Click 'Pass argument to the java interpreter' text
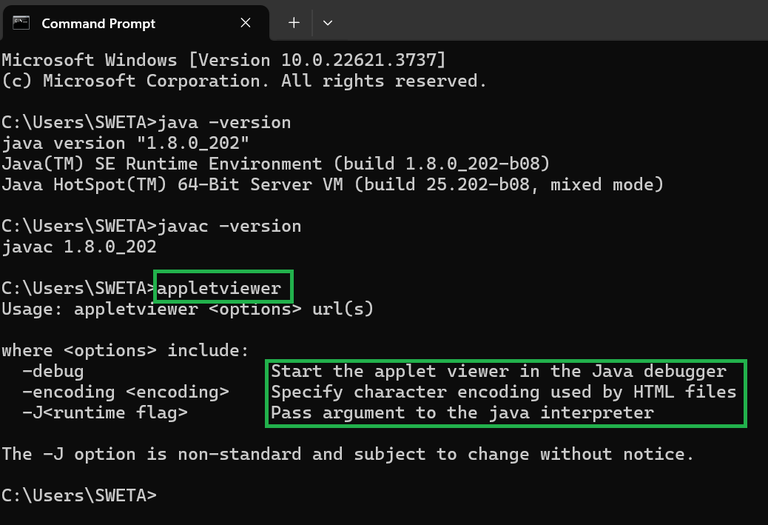 click(x=462, y=413)
